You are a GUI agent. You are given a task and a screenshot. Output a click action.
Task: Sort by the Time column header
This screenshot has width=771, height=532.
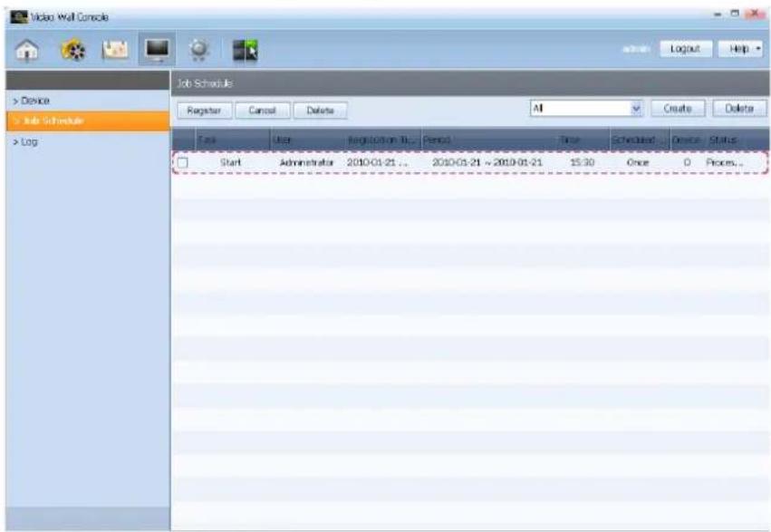coord(583,140)
